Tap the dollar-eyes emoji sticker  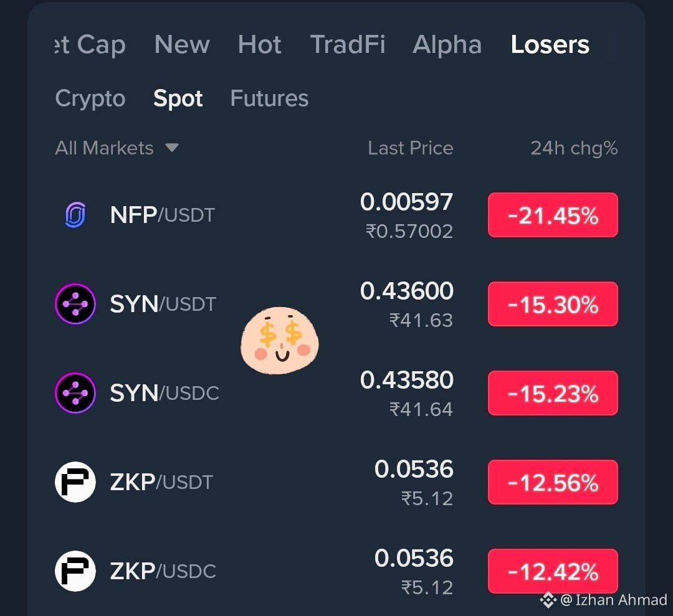click(x=280, y=340)
